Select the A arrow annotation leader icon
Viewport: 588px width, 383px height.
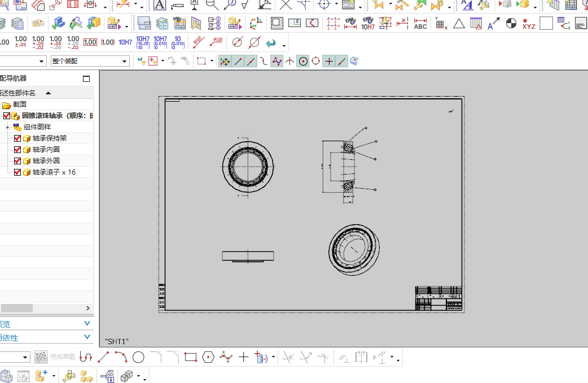tap(493, 24)
